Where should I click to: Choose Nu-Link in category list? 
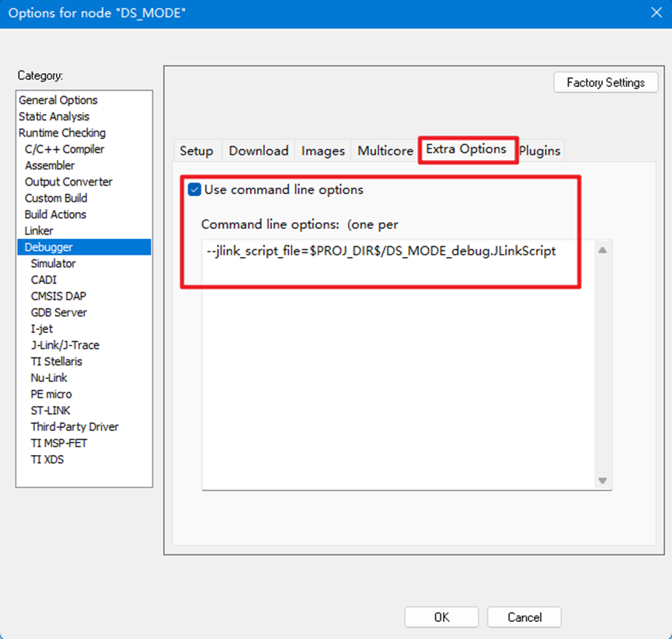(x=49, y=377)
